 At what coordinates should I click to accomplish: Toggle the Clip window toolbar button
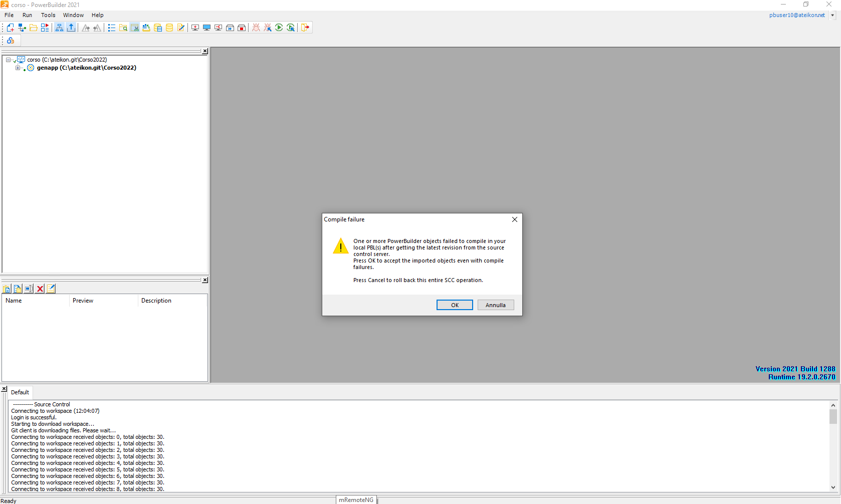(135, 28)
